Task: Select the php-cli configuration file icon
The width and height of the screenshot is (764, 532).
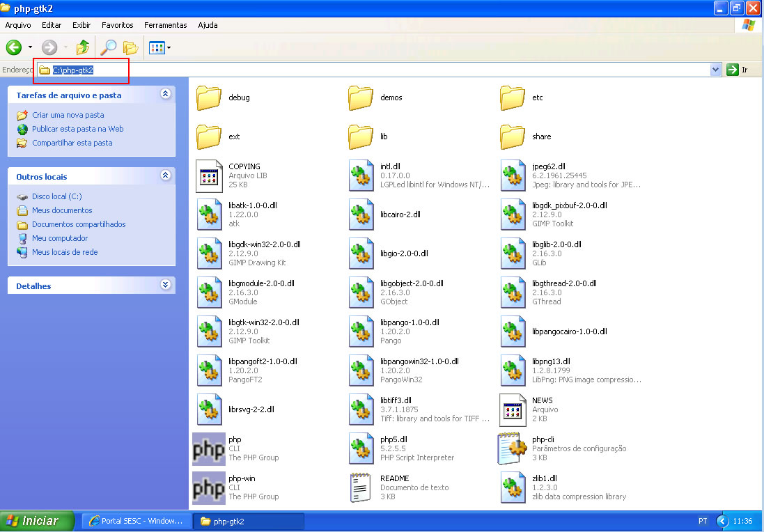Action: point(513,448)
